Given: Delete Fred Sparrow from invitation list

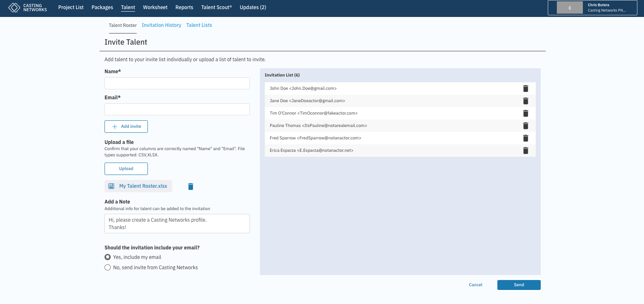Looking at the screenshot, I should pos(525,138).
